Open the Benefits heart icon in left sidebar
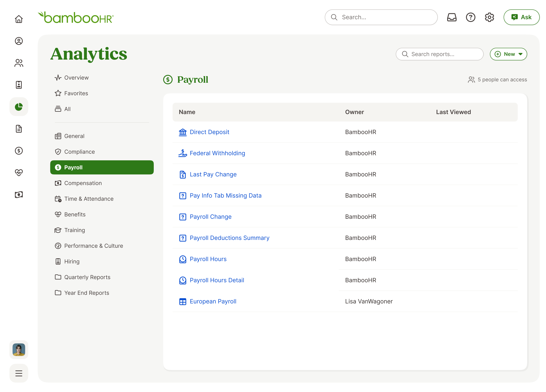 (19, 172)
